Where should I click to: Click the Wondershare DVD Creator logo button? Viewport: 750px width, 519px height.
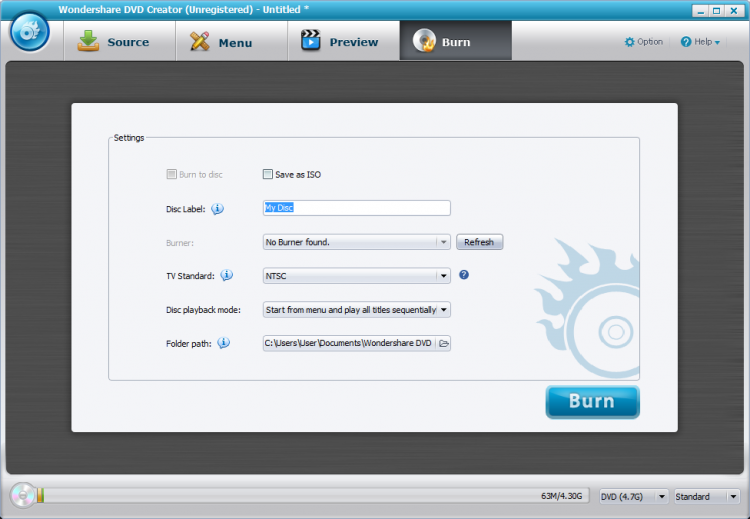tap(30, 32)
